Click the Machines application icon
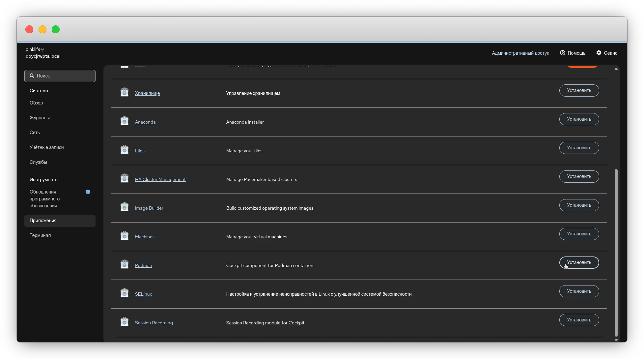The width and height of the screenshot is (644, 359). pyautogui.click(x=124, y=236)
